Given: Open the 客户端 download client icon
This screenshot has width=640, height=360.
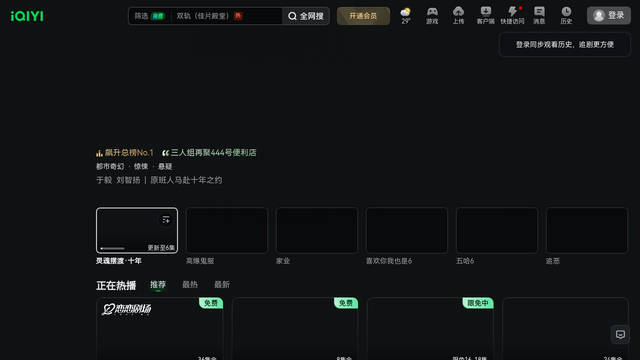Looking at the screenshot, I should (485, 16).
